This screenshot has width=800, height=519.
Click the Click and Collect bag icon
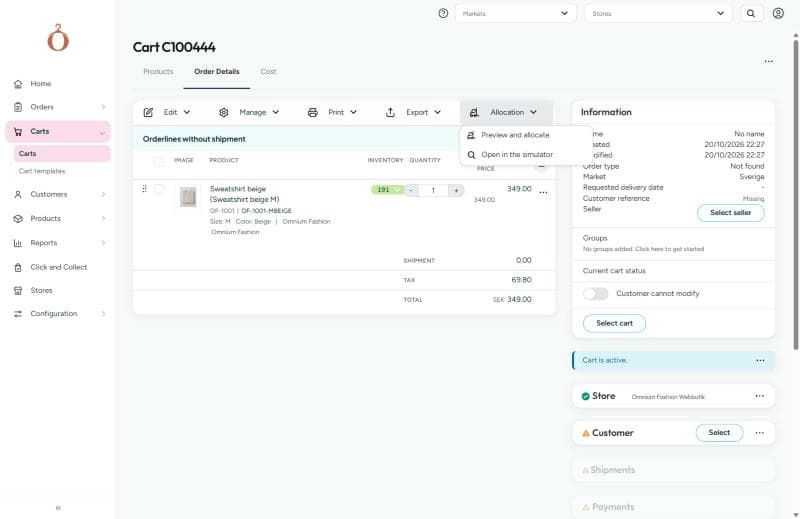(x=18, y=267)
